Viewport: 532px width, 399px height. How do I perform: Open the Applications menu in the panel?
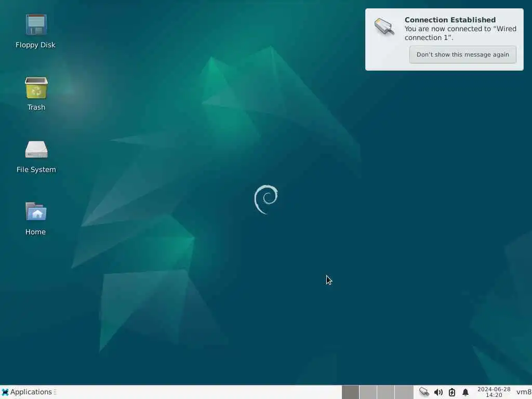27,392
